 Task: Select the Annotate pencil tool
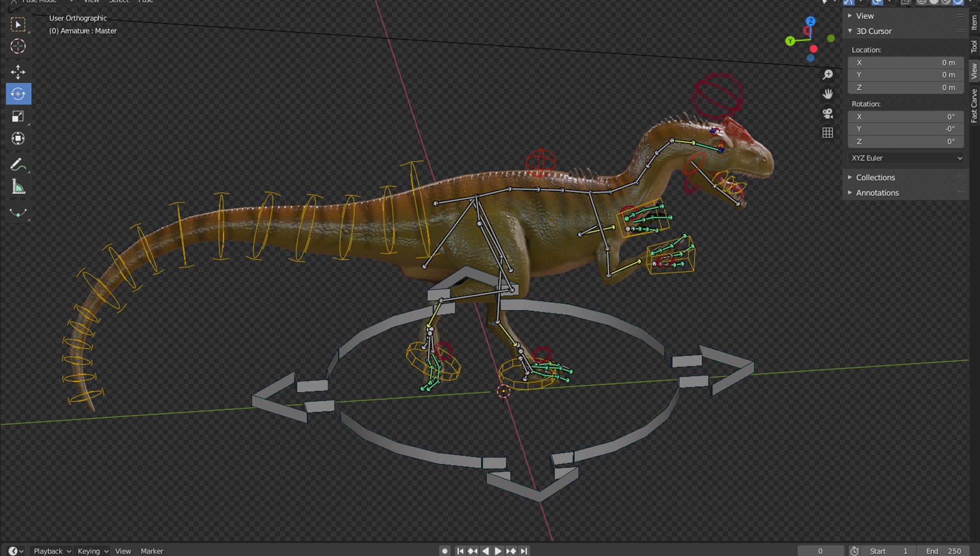(18, 165)
